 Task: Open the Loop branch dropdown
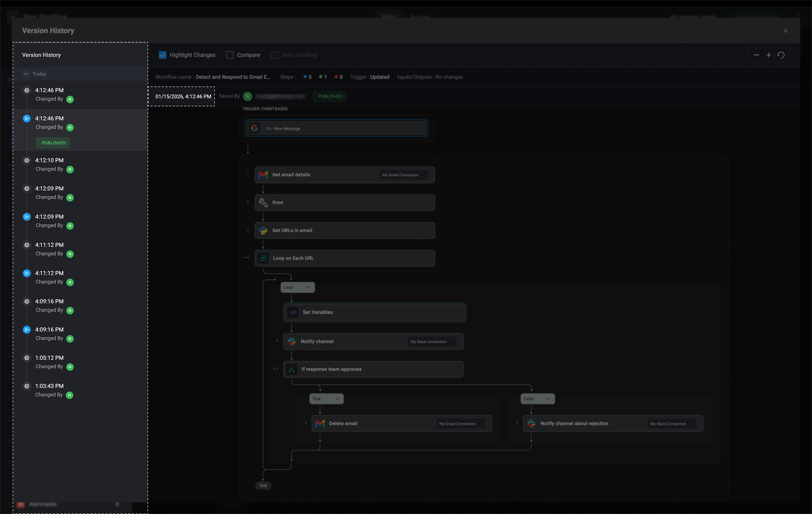pyautogui.click(x=297, y=287)
